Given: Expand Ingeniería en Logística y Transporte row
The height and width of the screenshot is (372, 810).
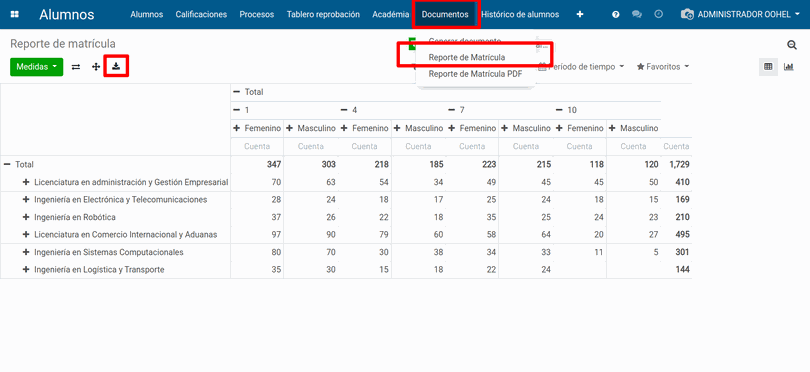Looking at the screenshot, I should click(x=26, y=270).
